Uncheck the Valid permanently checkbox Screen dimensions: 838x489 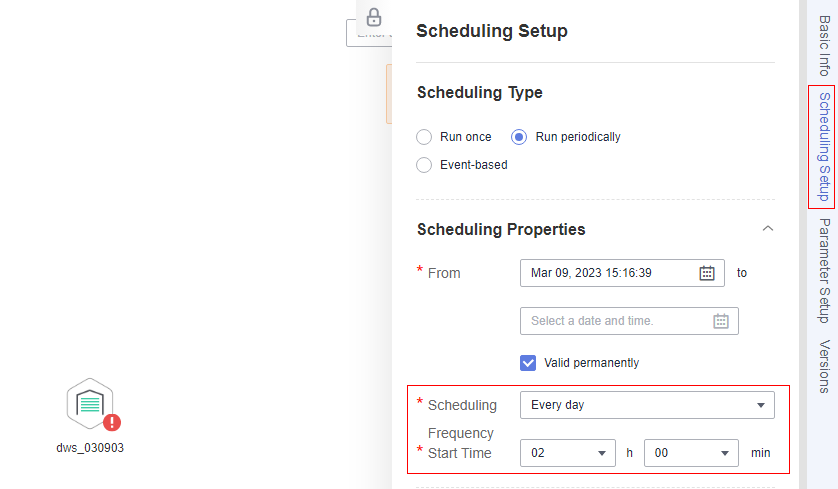coord(528,363)
